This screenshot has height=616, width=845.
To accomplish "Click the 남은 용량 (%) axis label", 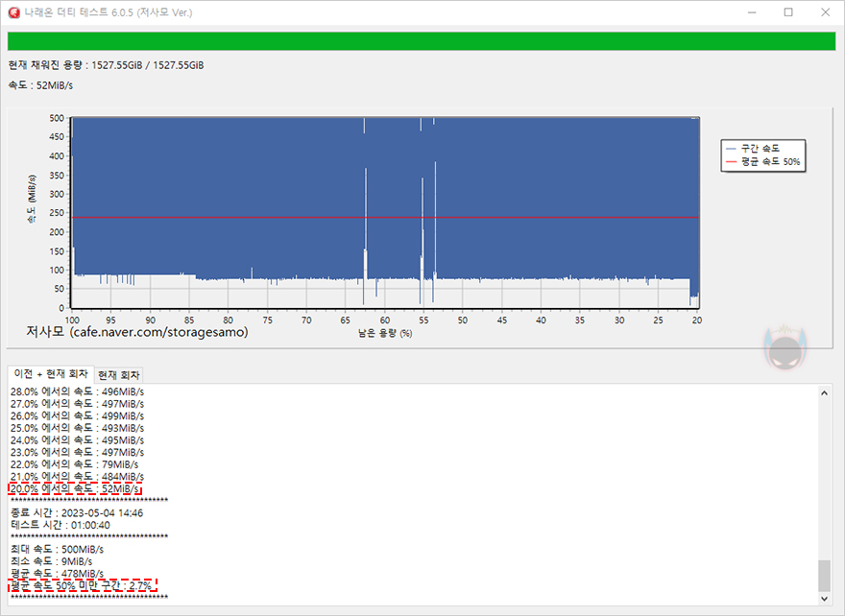I will [385, 333].
